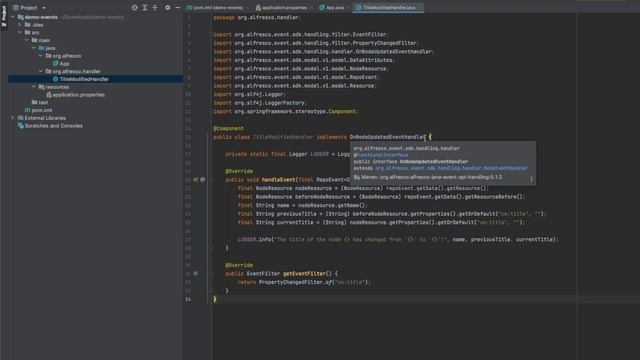This screenshot has width=640, height=360.
Task: Click the Scratches and Consoles icon
Action: (x=20, y=126)
